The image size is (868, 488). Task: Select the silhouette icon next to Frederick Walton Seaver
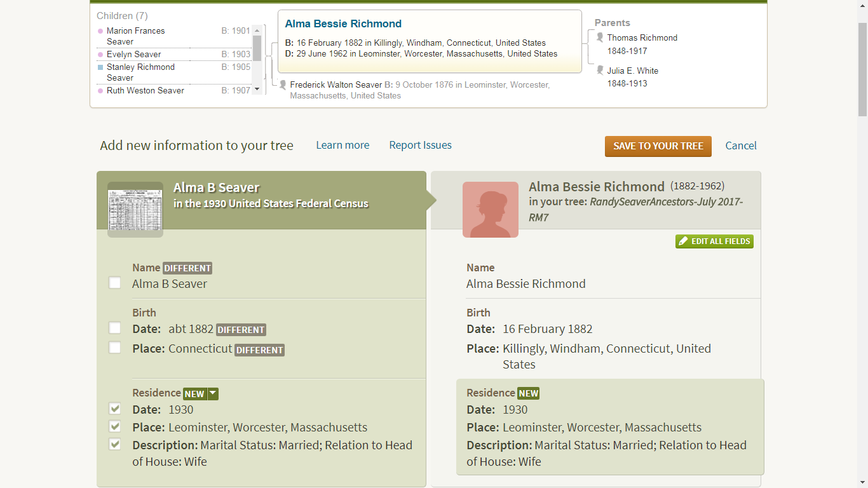click(282, 84)
